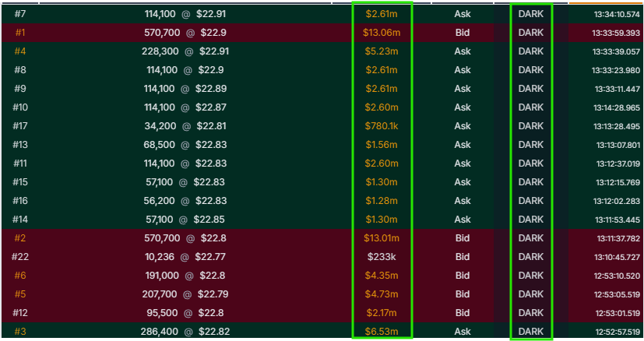Screen dimensions: 644x341
Task: Click the $4.73m value
Action: (x=382, y=294)
